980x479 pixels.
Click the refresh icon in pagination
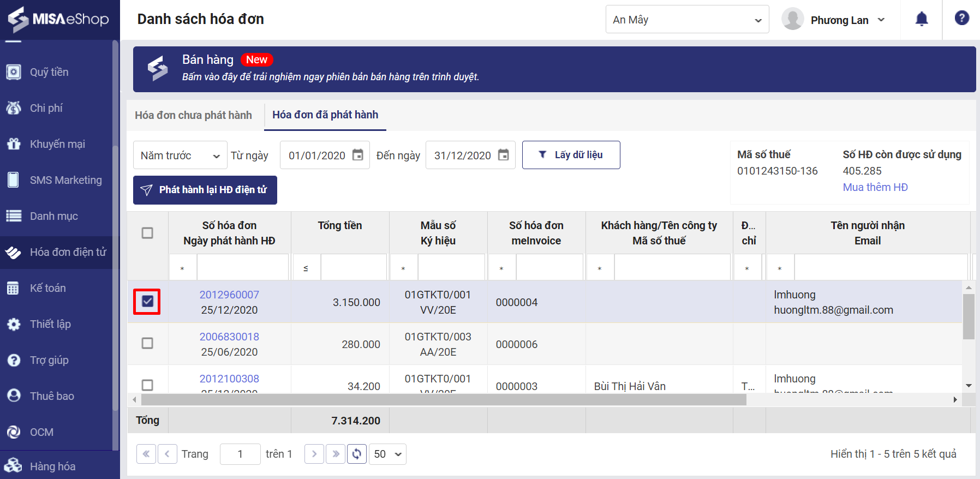point(357,454)
